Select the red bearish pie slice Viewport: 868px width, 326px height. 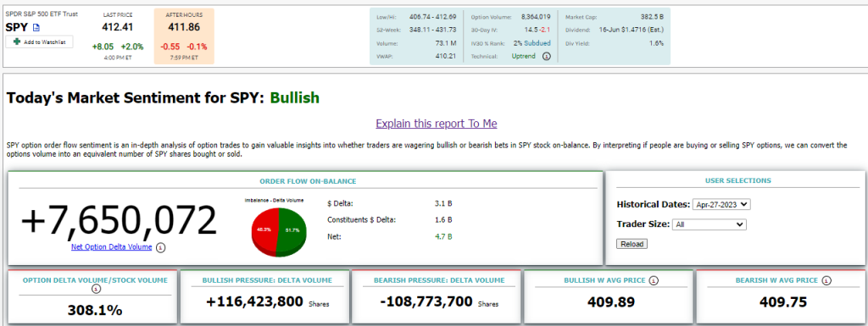(x=264, y=229)
